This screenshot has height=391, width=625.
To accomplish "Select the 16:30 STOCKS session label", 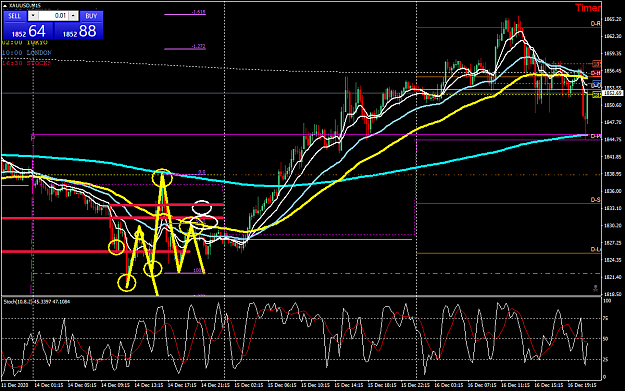I will [27, 63].
